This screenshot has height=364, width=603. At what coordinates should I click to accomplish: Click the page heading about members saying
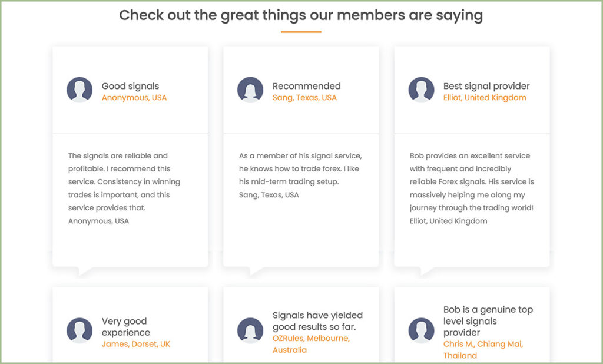pos(301,15)
